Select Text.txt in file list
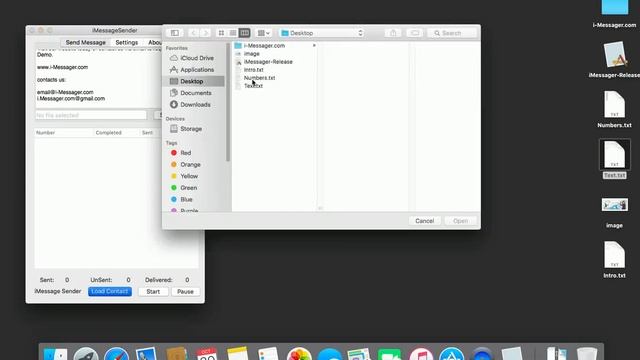The height and width of the screenshot is (360, 640). click(x=253, y=86)
